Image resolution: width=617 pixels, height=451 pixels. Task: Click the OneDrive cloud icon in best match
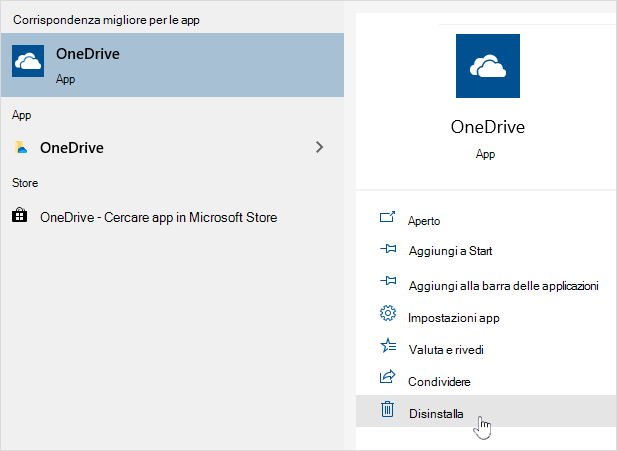coord(28,61)
